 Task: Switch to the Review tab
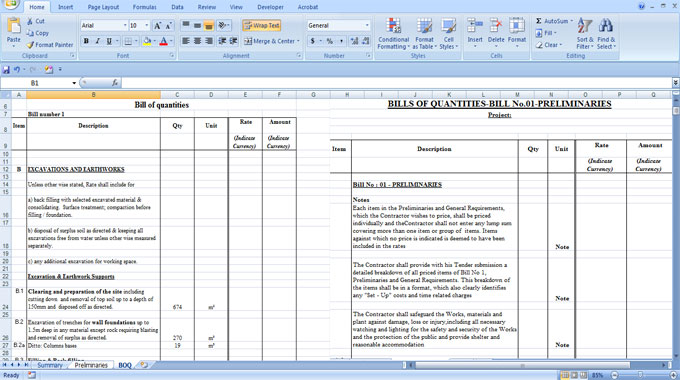206,7
